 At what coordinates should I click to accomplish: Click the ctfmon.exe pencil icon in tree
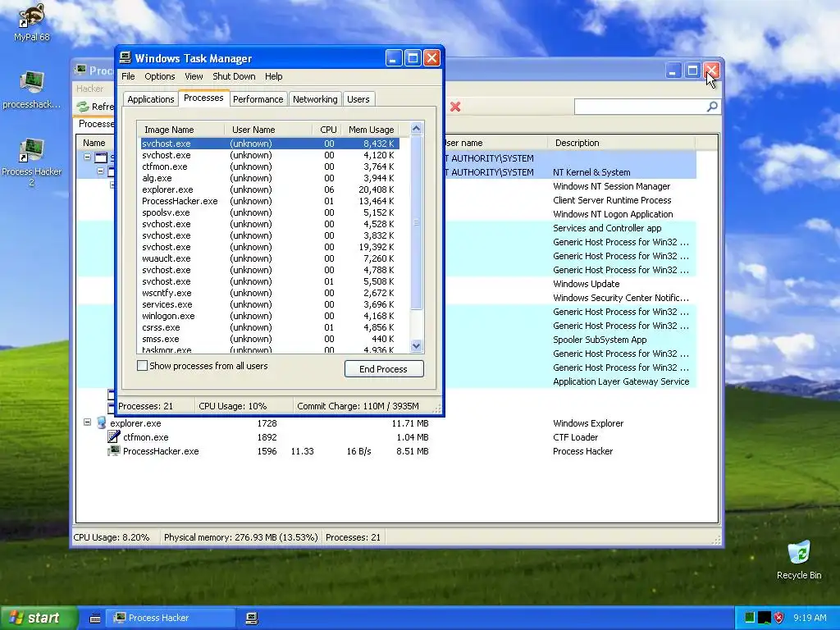tap(114, 437)
